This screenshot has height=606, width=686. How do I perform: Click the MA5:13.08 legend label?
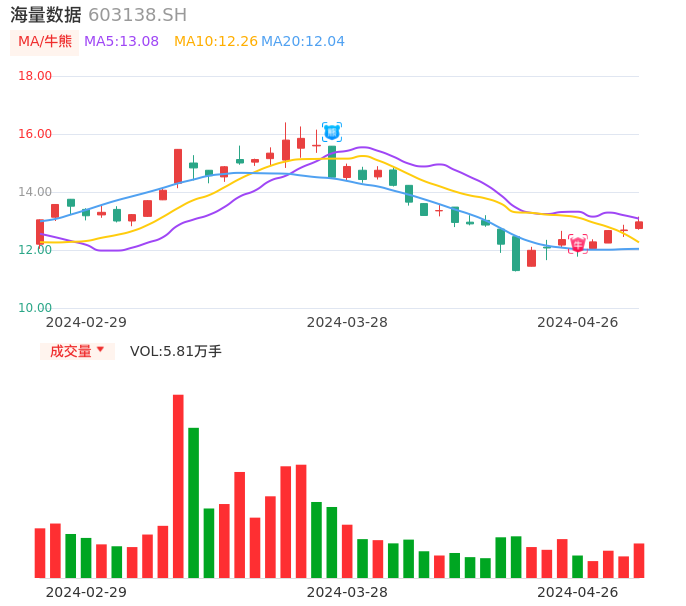pos(121,42)
